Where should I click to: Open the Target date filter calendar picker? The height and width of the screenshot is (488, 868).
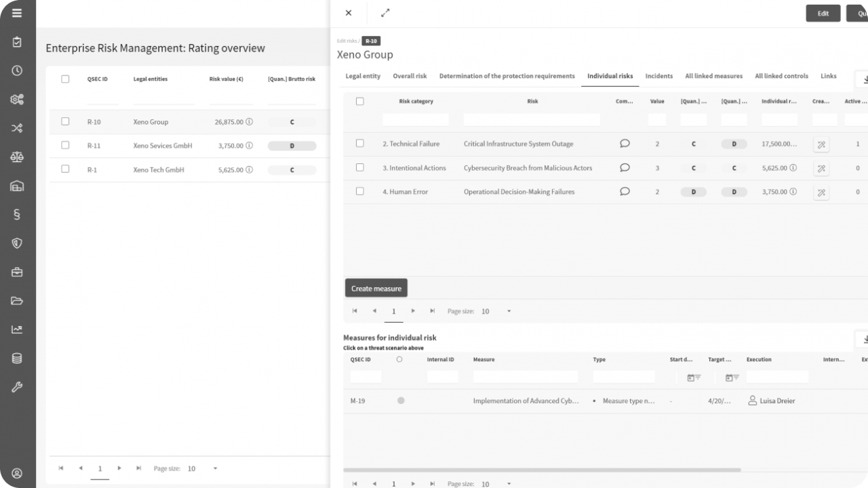pyautogui.click(x=730, y=377)
